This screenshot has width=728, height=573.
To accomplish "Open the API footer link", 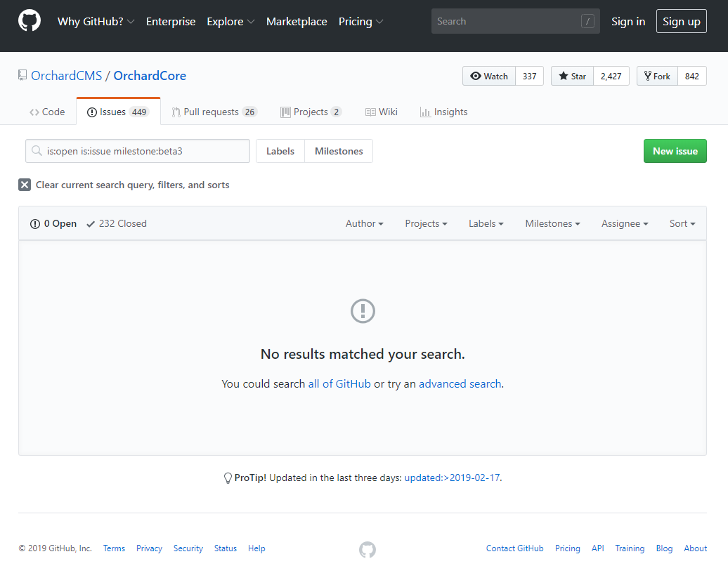I will (597, 548).
